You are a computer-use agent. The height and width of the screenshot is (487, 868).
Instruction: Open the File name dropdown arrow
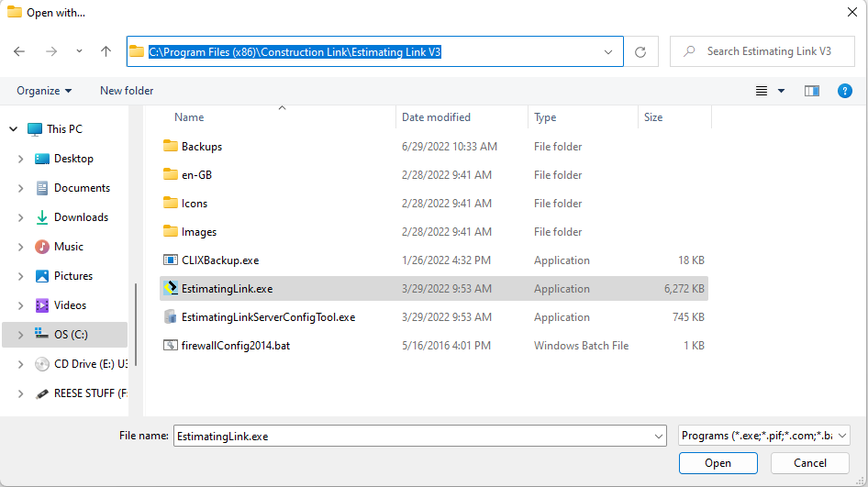(659, 436)
